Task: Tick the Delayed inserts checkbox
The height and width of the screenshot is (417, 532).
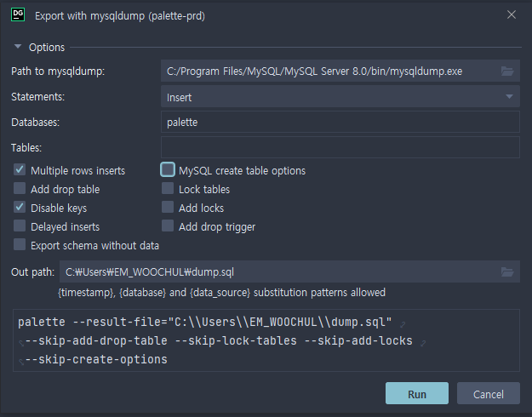Action: click(x=20, y=226)
